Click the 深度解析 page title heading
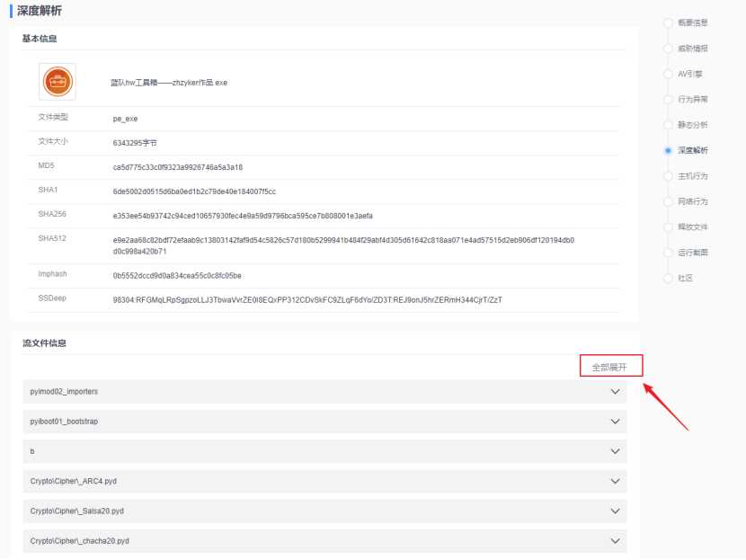 [39, 11]
